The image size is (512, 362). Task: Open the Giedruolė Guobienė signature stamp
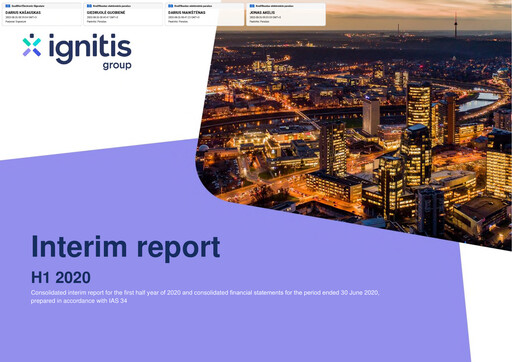pyautogui.click(x=123, y=14)
